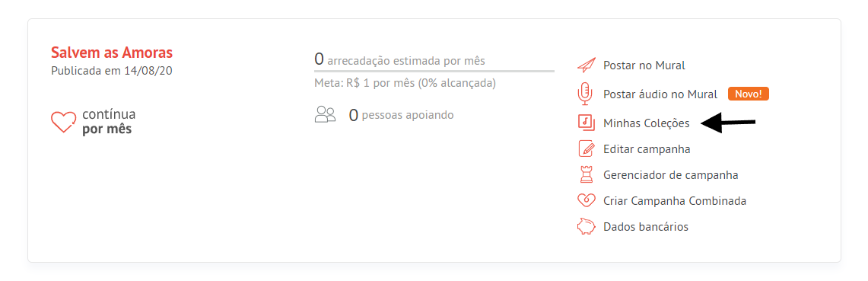Viewport: 868px width, 281px height.
Task: Open the Editar campanha link
Action: 647,149
